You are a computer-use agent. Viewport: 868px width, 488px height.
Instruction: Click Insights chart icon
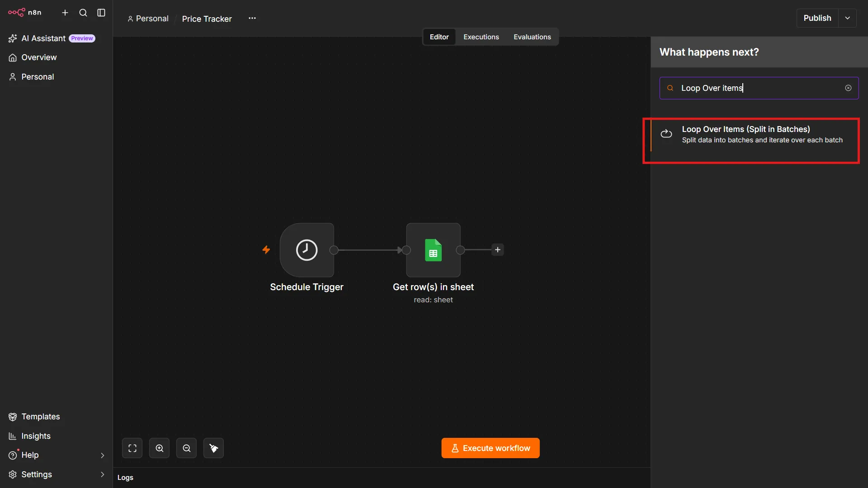click(13, 436)
